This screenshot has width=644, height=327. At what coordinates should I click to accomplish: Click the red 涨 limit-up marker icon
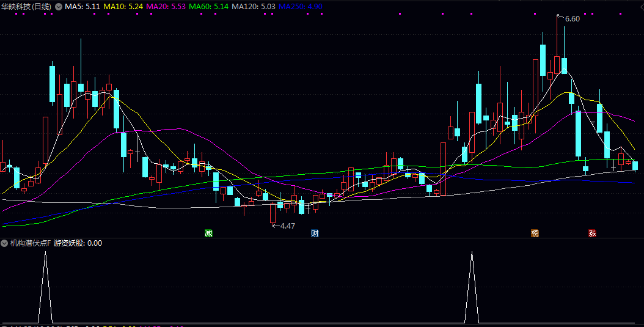click(592, 233)
